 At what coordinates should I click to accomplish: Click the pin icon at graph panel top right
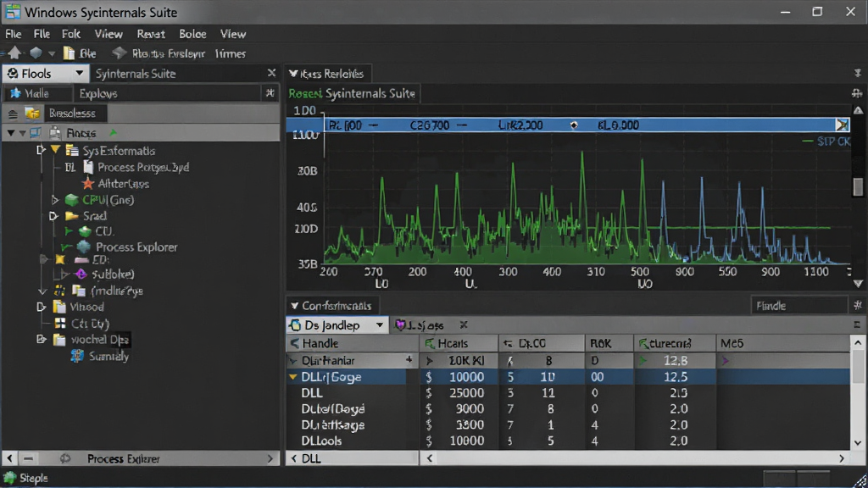(858, 73)
